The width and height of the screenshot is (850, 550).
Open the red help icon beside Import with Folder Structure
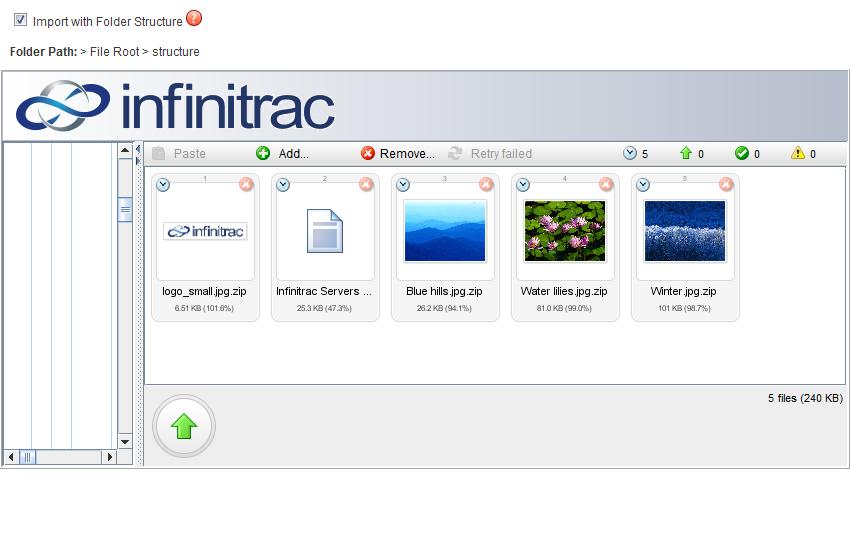coord(194,18)
